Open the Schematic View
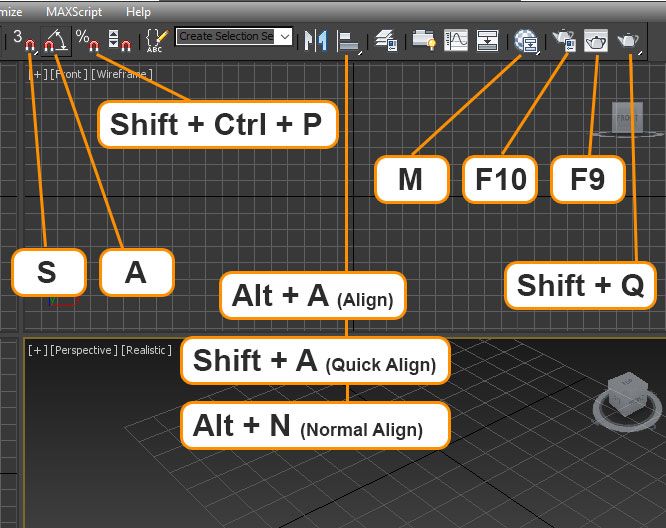 click(487, 40)
